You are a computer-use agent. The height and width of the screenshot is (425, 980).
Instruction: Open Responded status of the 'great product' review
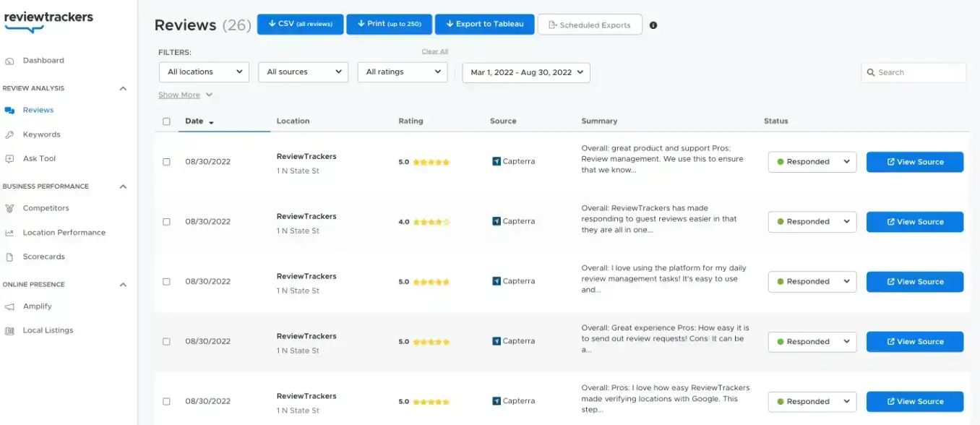(812, 162)
